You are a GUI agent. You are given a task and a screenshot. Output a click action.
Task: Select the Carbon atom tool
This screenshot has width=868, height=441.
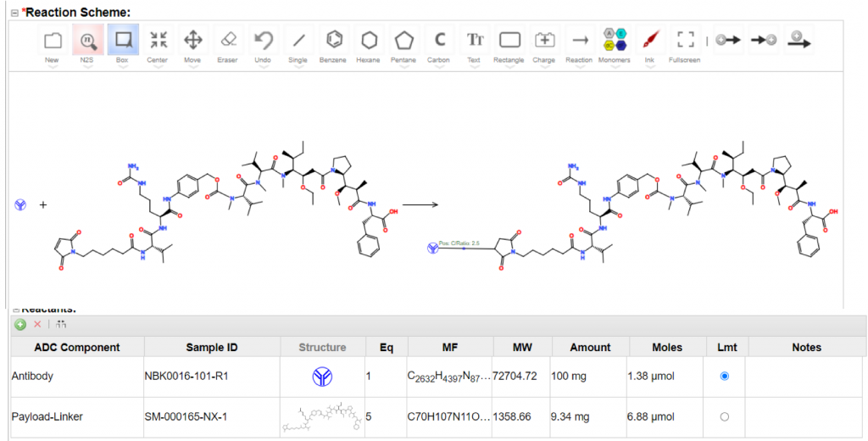439,40
